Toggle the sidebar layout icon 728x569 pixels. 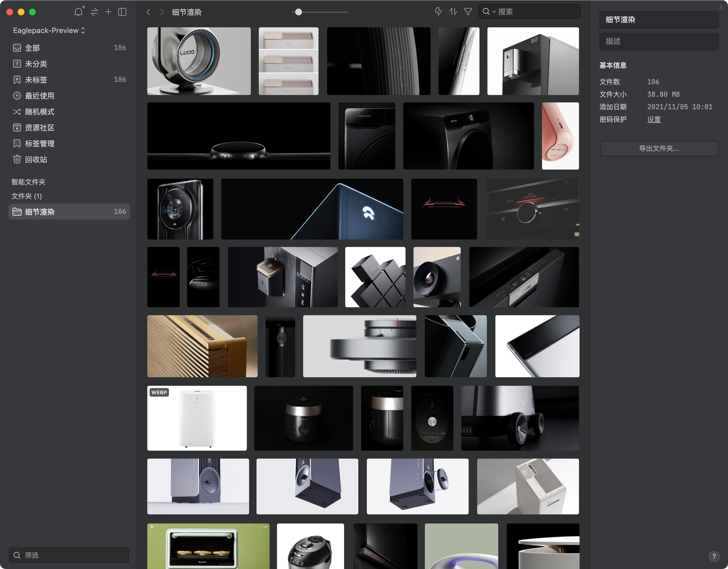pyautogui.click(x=122, y=12)
